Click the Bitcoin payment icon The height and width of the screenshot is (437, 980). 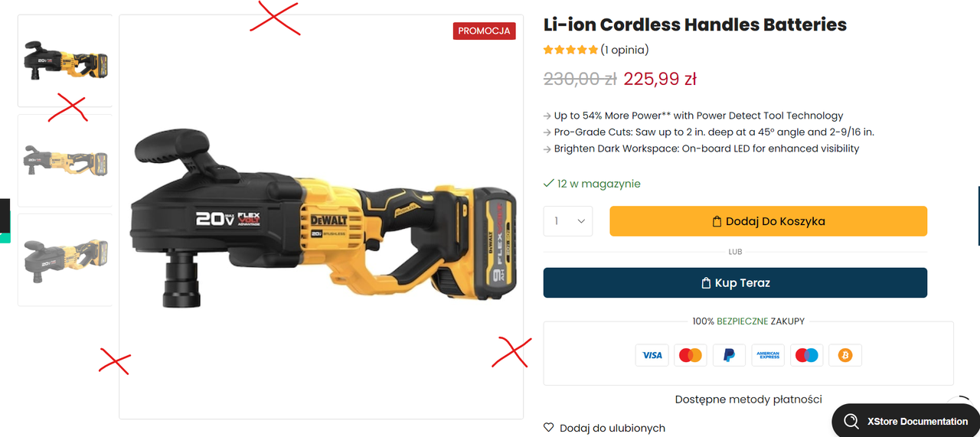(x=845, y=355)
